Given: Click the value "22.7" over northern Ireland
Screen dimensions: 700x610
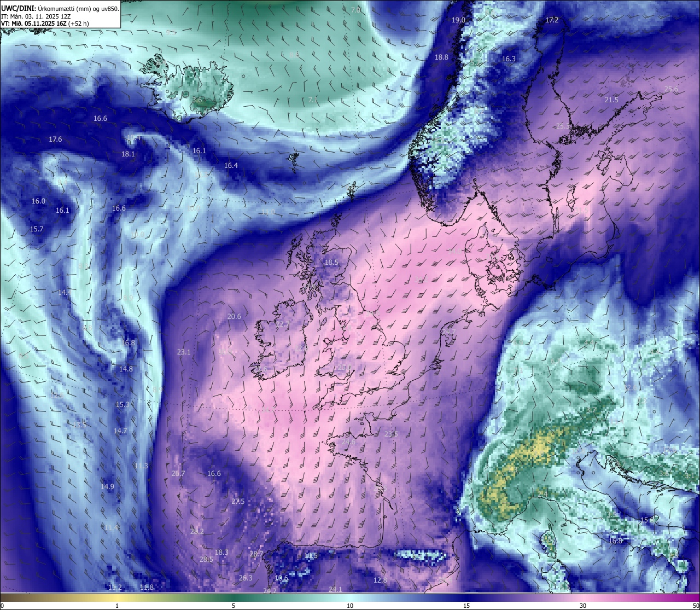Looking at the screenshot, I should point(282,324).
